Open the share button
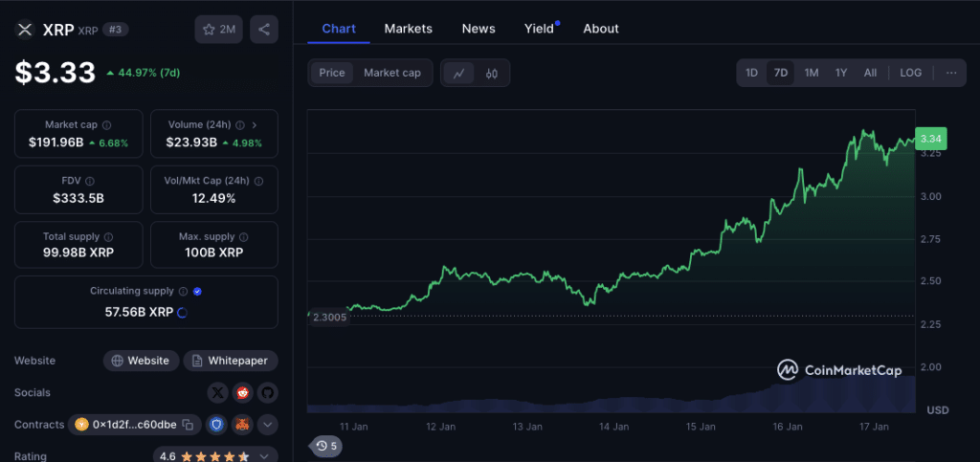 point(264,30)
